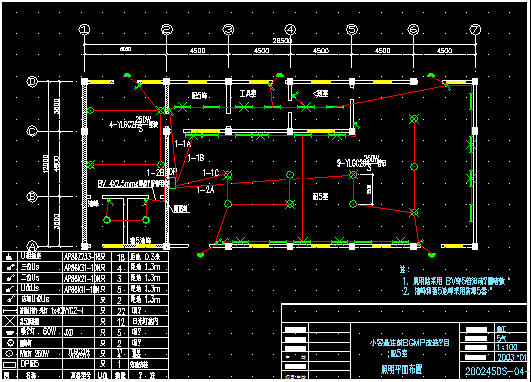Select the drawing number 200245DS-04-
The width and height of the screenshot is (531, 382).
click(x=496, y=372)
